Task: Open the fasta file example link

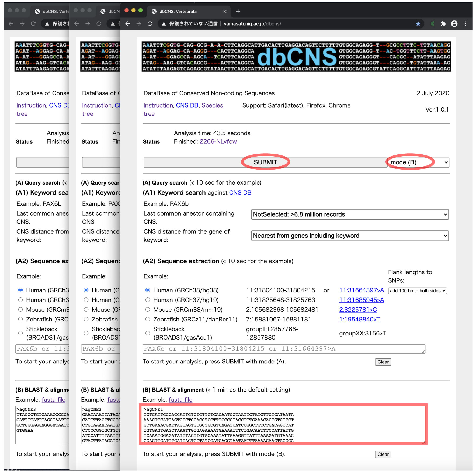Action: point(180,400)
